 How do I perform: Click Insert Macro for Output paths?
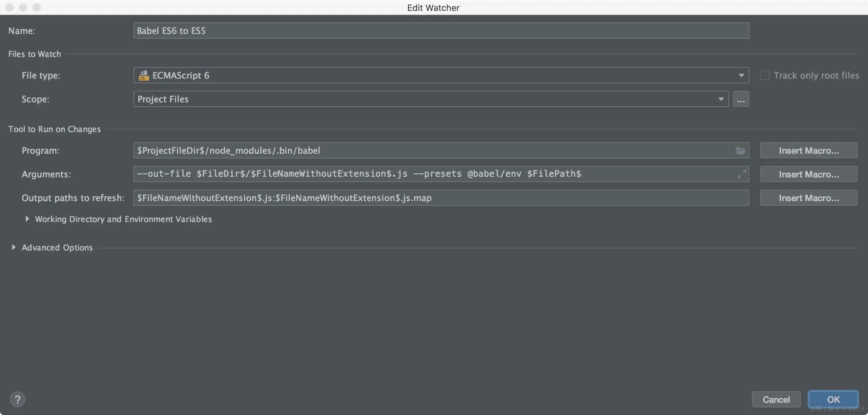[808, 198]
